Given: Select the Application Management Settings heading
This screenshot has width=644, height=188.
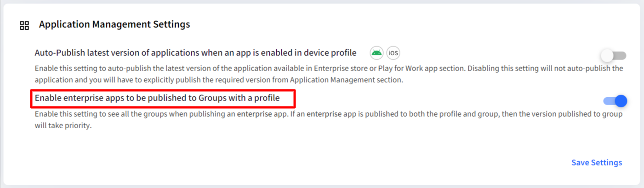Looking at the screenshot, I should 114,24.
